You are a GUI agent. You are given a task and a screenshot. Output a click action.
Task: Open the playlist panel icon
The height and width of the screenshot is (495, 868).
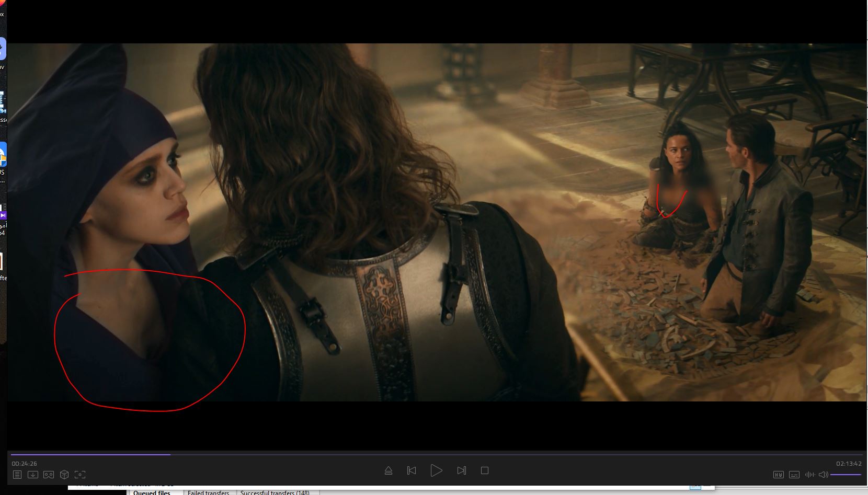click(x=17, y=475)
